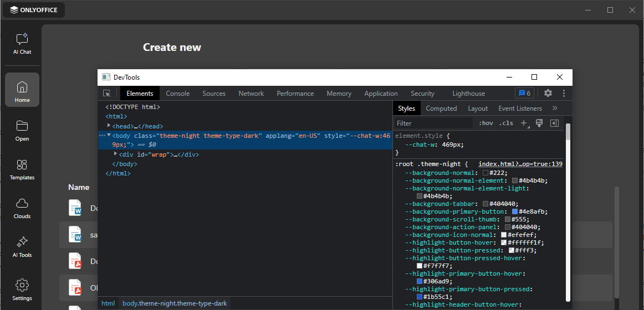Click the --background-normal #222 color swatch
This screenshot has width=644, height=310.
[x=485, y=173]
